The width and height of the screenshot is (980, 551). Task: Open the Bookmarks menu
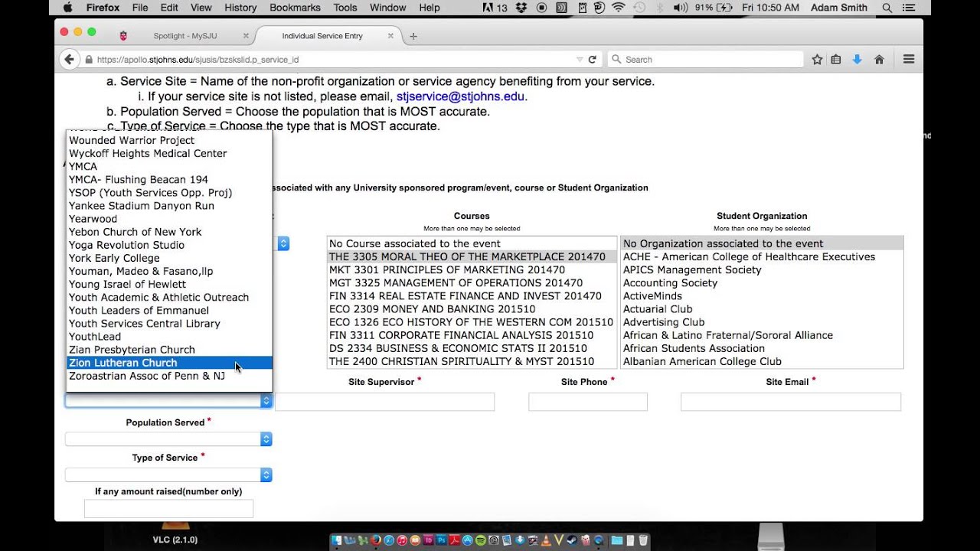[295, 8]
